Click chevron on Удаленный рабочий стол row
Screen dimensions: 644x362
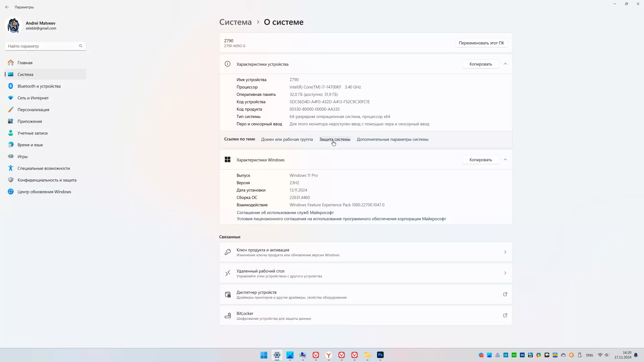coord(505,273)
